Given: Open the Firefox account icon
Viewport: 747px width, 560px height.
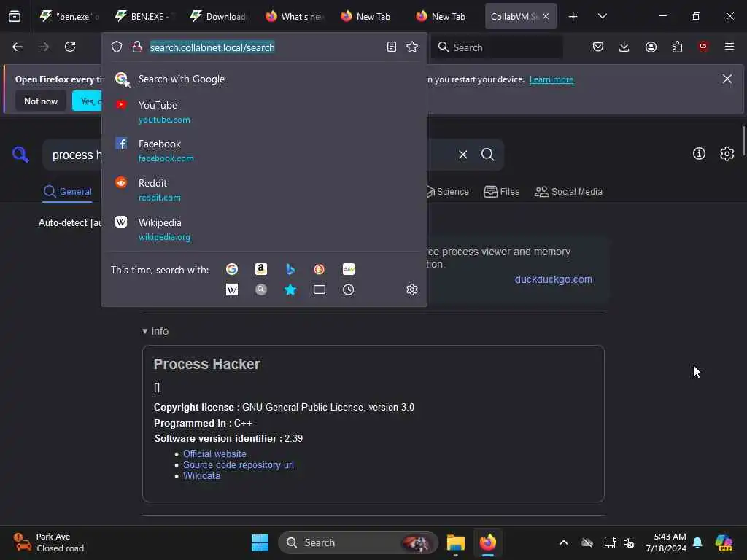Looking at the screenshot, I should 651,47.
